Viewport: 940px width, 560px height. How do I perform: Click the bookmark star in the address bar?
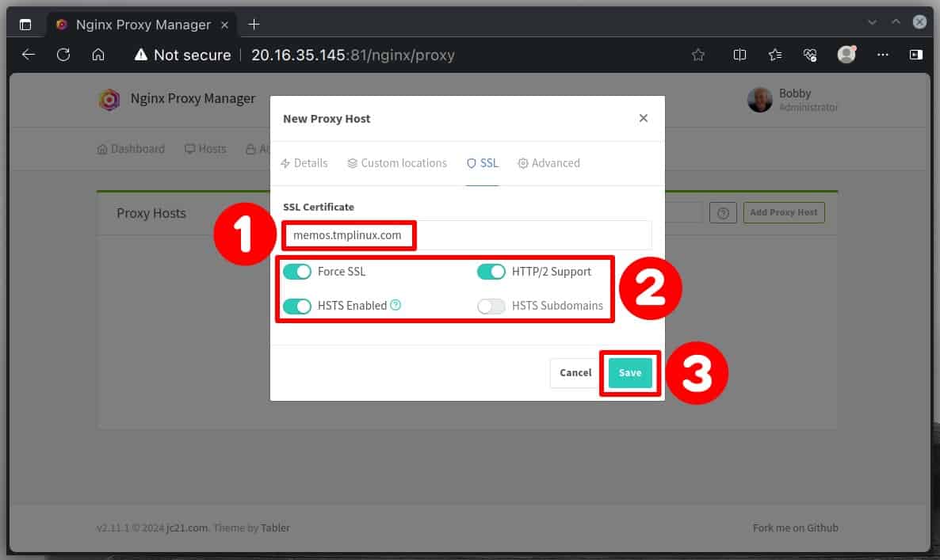pos(697,55)
